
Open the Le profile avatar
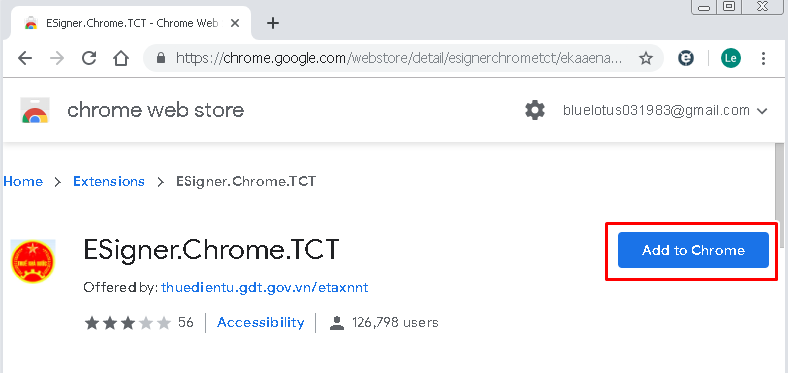731,58
